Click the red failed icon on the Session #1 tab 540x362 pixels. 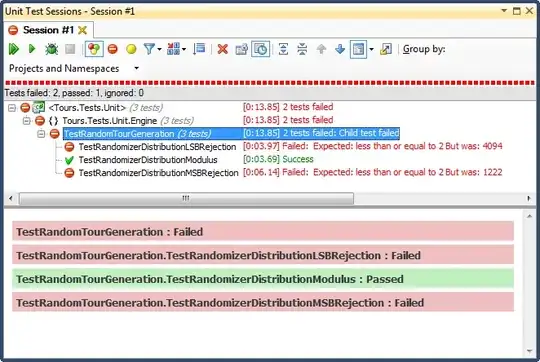[x=13, y=30]
